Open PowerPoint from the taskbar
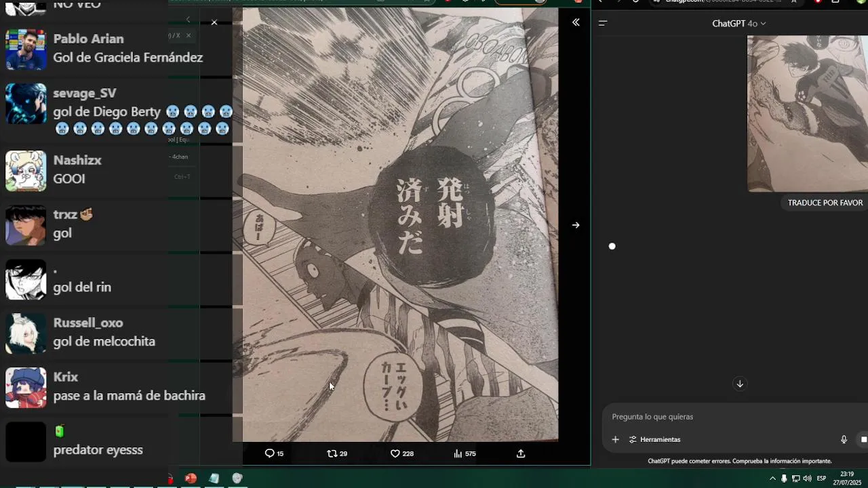868x488 pixels. point(191,479)
